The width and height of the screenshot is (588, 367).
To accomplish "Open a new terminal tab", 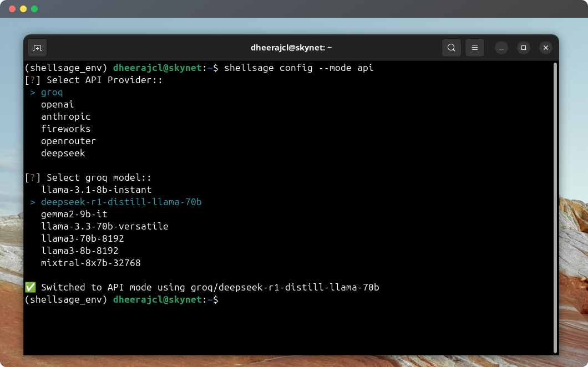I will coord(37,48).
